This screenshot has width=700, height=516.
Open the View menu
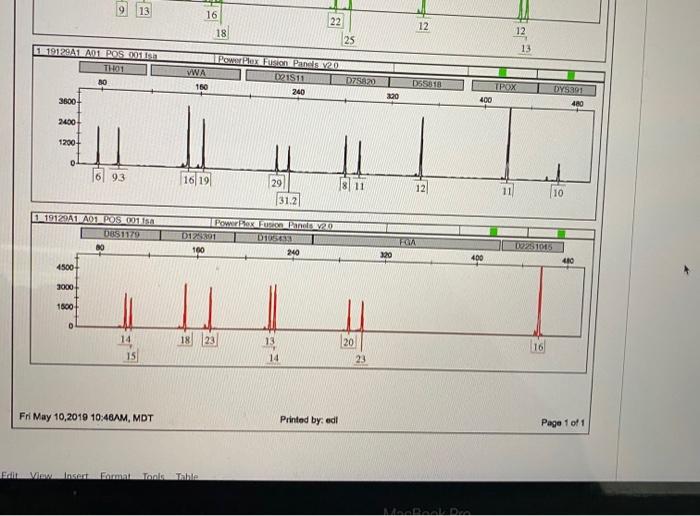[41, 476]
